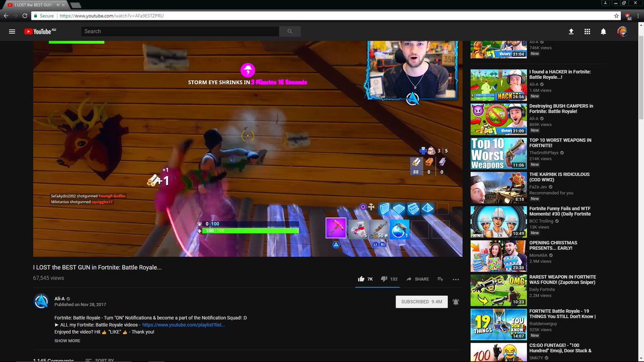Bookmark the page with star icon
Screen dimensions: 644x362
click(x=617, y=16)
